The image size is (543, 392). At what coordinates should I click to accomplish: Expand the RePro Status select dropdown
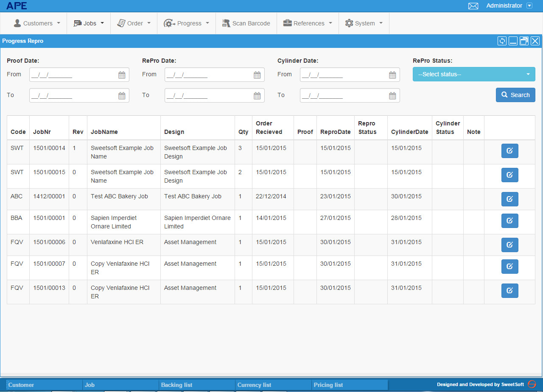click(x=474, y=74)
